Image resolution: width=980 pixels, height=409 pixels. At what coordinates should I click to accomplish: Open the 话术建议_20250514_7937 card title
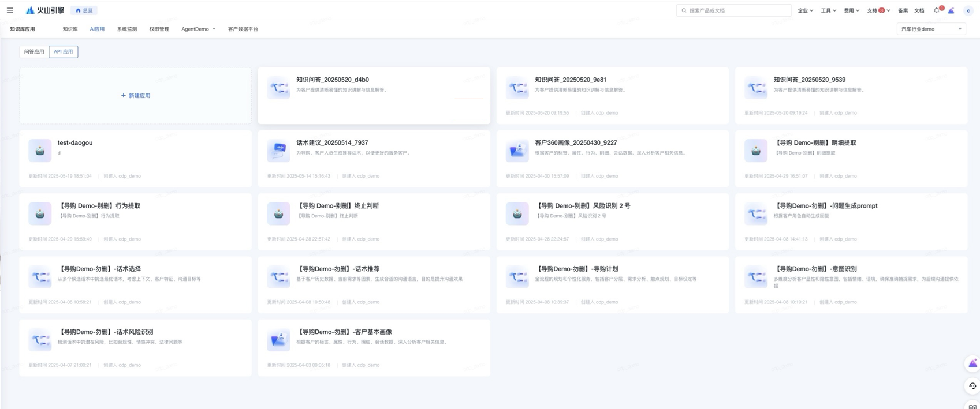(x=332, y=142)
